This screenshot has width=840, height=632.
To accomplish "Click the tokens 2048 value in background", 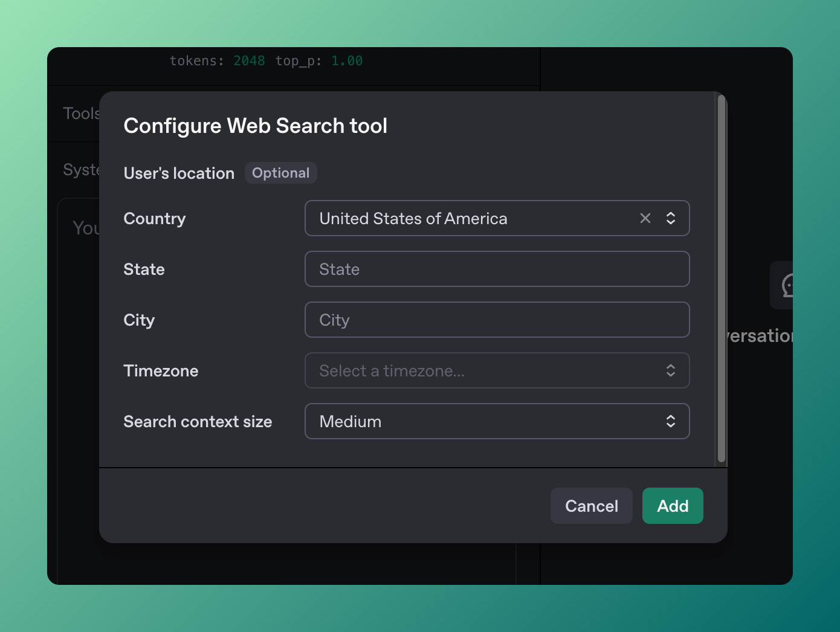I will tap(249, 60).
